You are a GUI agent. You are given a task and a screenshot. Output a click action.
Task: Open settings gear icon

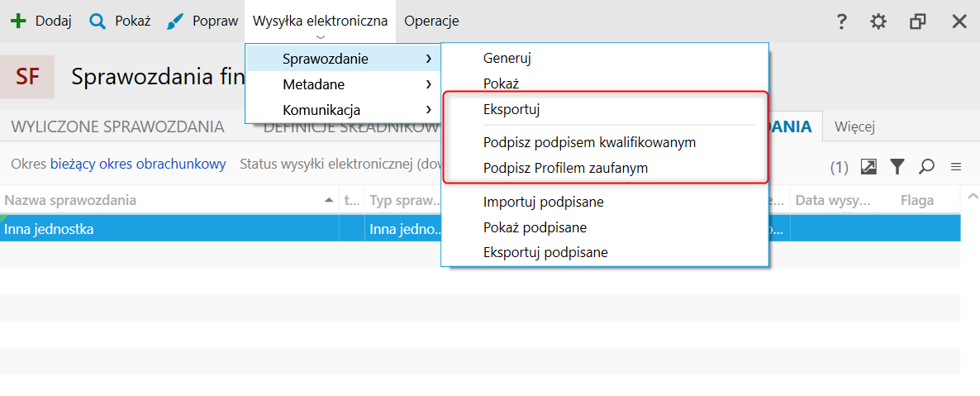pos(878,21)
